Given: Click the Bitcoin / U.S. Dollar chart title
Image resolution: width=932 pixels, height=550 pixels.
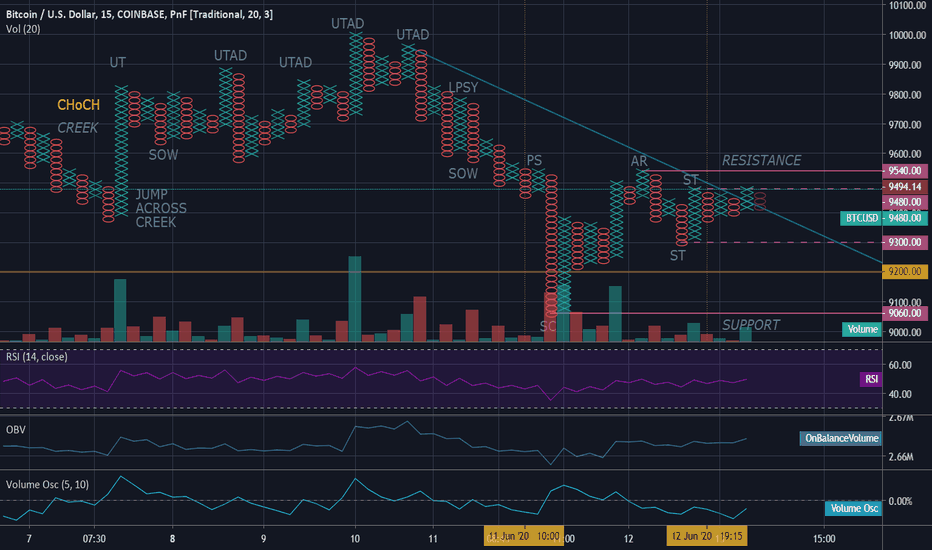Looking at the screenshot, I should coord(139,14).
